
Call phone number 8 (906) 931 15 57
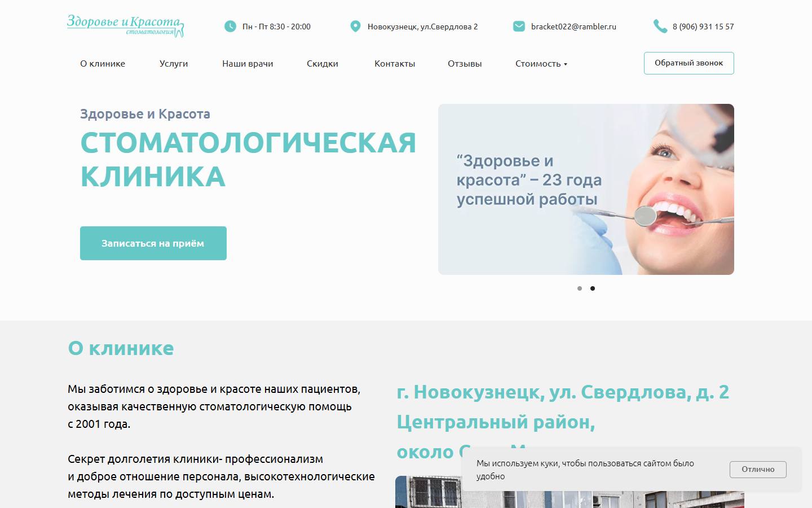[703, 27]
